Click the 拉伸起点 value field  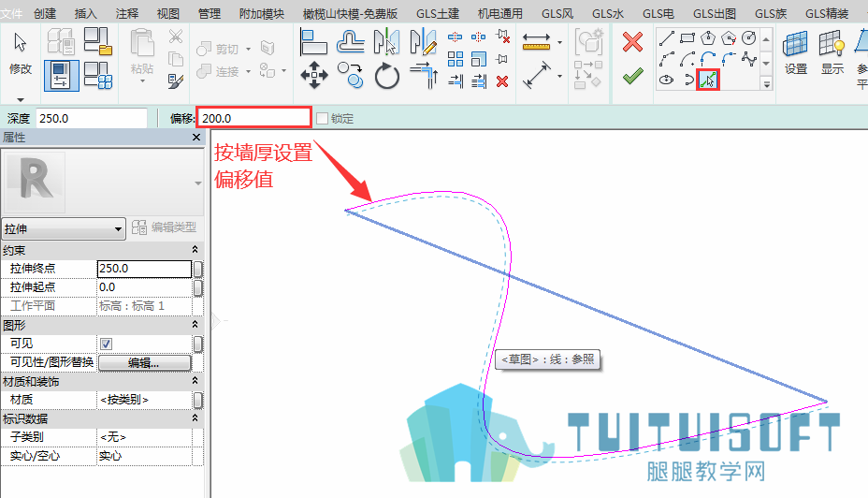click(144, 287)
